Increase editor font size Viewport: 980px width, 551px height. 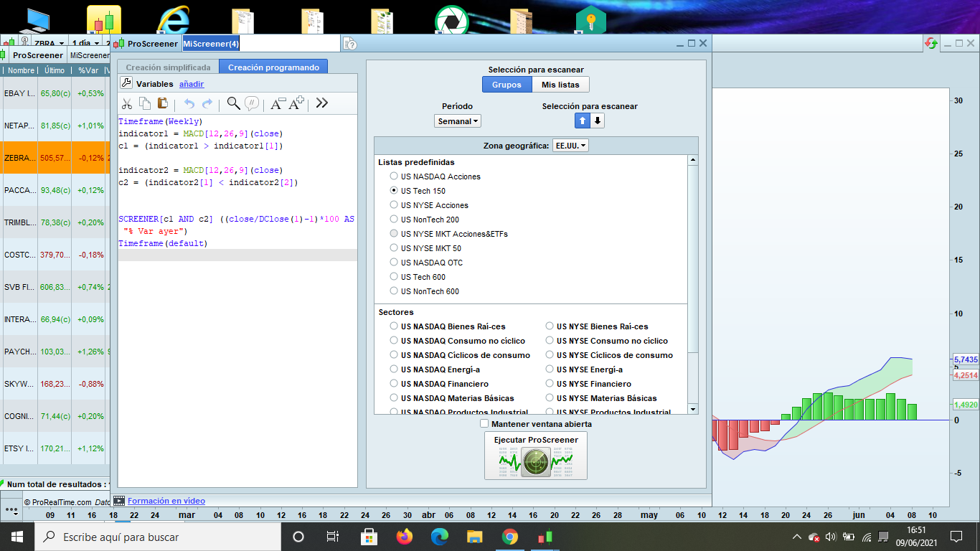296,103
